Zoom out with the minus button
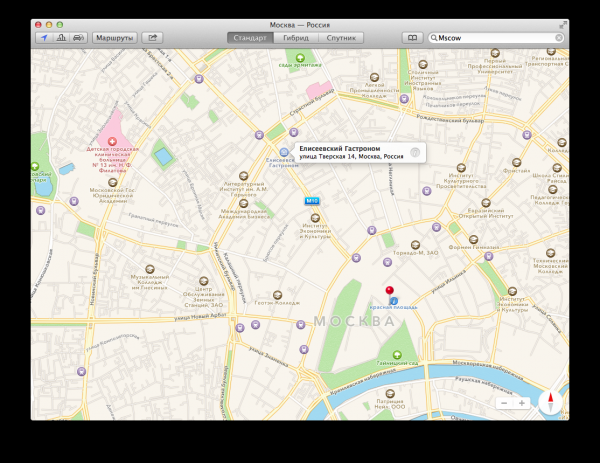The height and width of the screenshot is (463, 600). [x=504, y=403]
